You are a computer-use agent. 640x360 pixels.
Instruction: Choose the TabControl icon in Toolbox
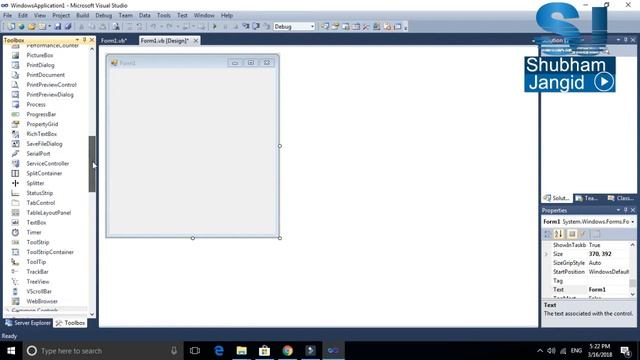click(16, 203)
